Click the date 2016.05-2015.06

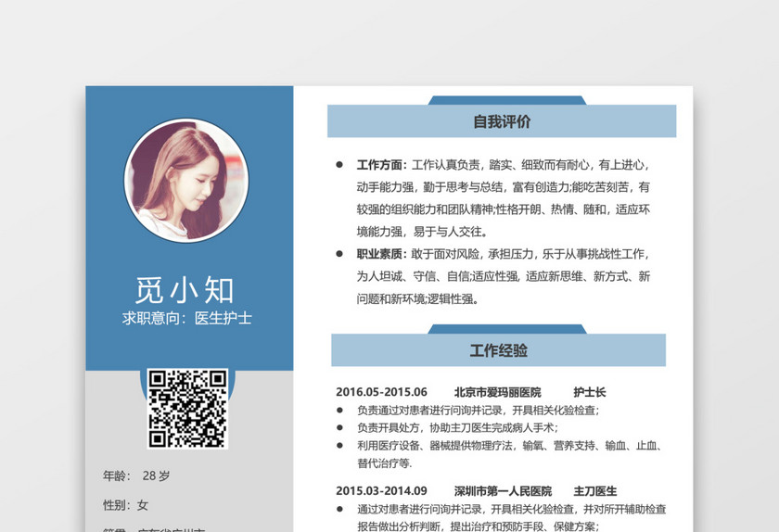[381, 392]
